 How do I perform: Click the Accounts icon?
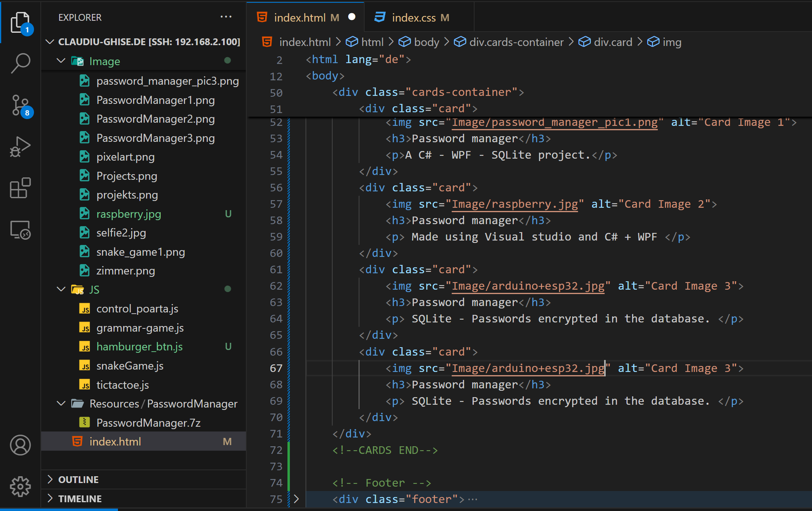[20, 445]
